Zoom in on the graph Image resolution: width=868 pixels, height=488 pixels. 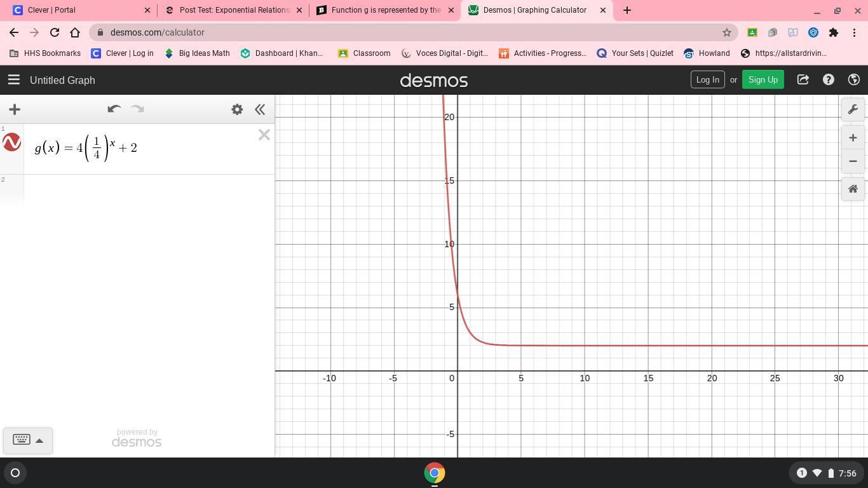(853, 138)
